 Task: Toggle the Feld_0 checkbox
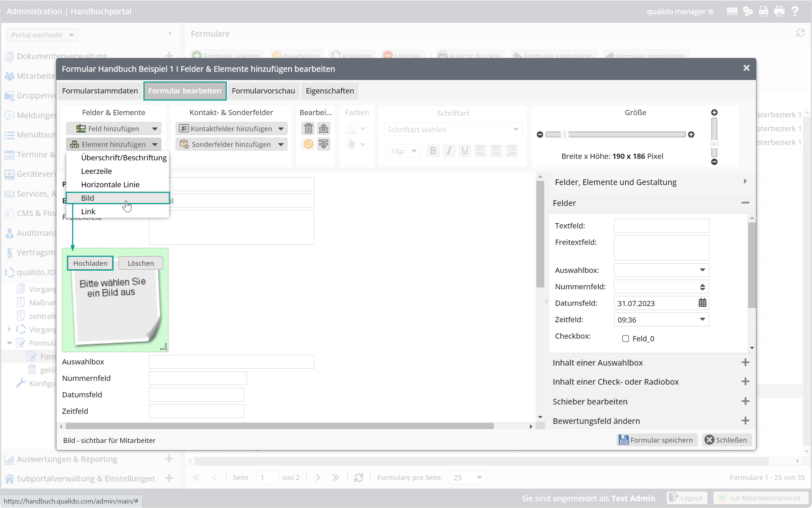click(x=625, y=339)
